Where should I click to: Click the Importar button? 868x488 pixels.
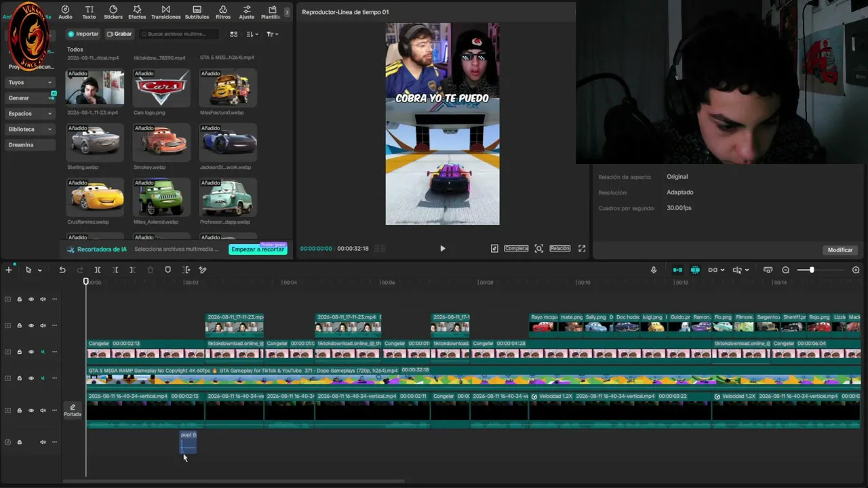(x=83, y=34)
